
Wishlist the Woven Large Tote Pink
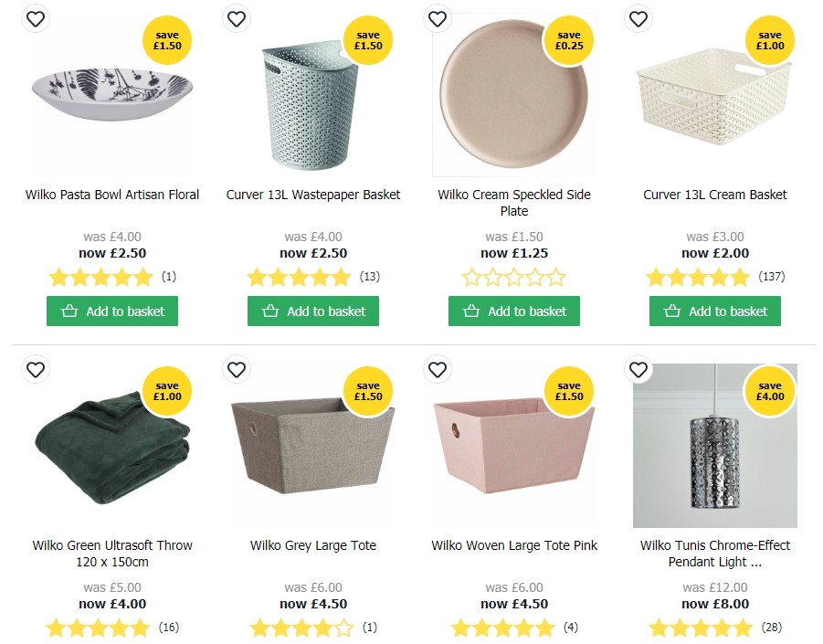point(438,370)
